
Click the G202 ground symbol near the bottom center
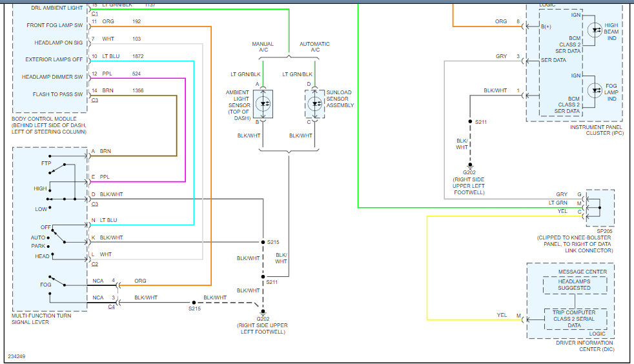(x=263, y=312)
